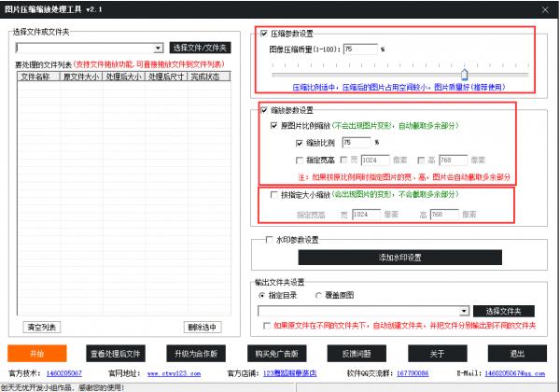Viewport: 560px width, 392px height.
Task: Click the 清空列表 button
Action: point(42,327)
